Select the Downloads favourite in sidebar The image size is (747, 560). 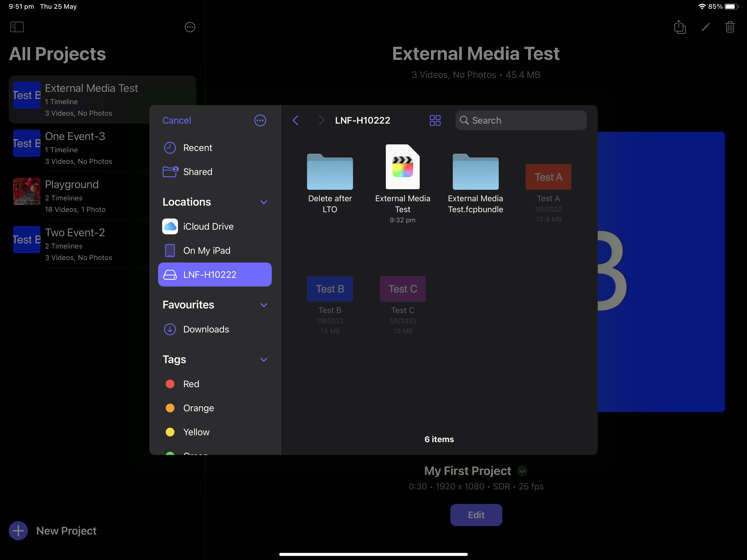[206, 329]
